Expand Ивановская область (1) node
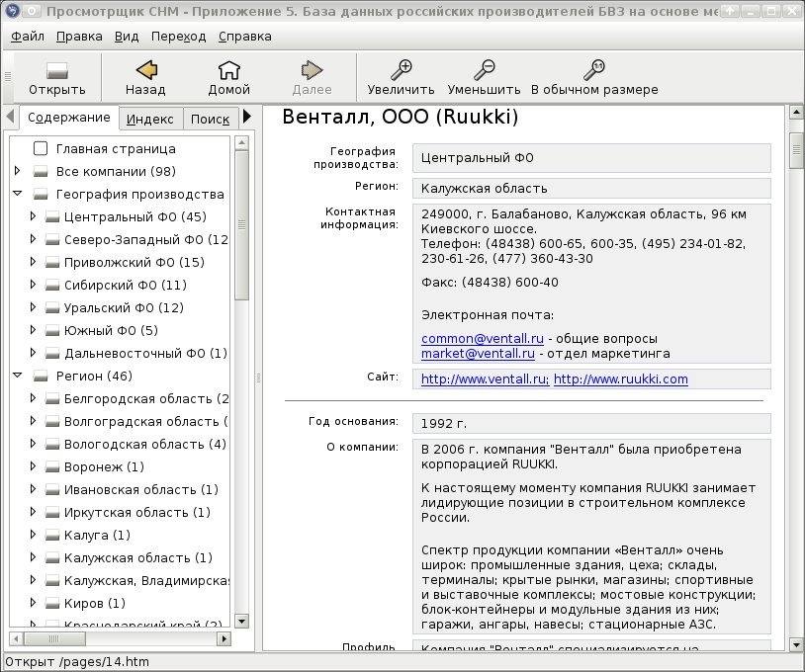Image resolution: width=805 pixels, height=672 pixels. (x=33, y=489)
